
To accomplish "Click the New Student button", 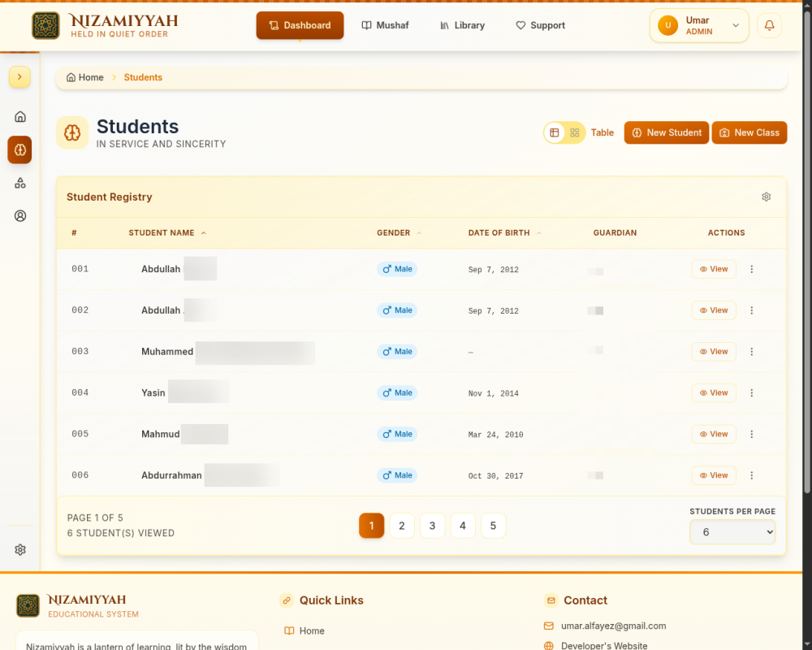I will [666, 132].
